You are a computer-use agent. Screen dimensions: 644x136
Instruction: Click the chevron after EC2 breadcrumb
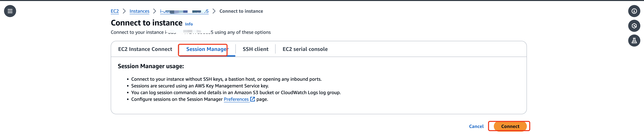tap(124, 11)
